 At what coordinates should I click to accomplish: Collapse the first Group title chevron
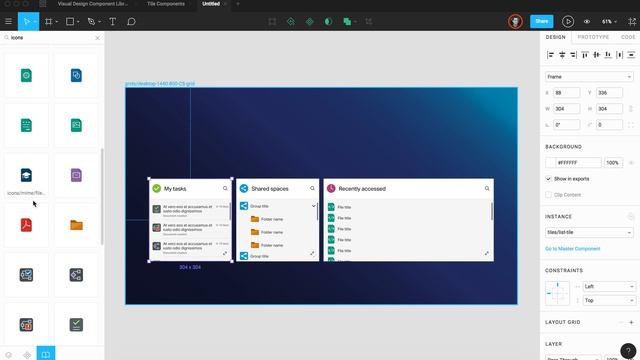313,206
